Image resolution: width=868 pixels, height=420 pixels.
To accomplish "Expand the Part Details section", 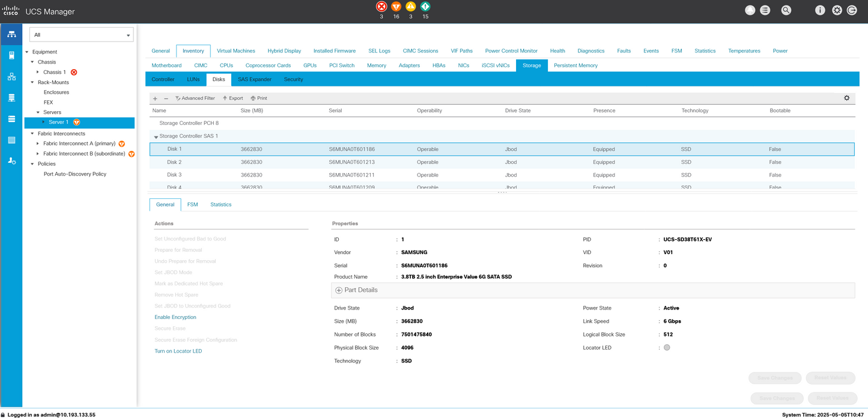I will [338, 290].
